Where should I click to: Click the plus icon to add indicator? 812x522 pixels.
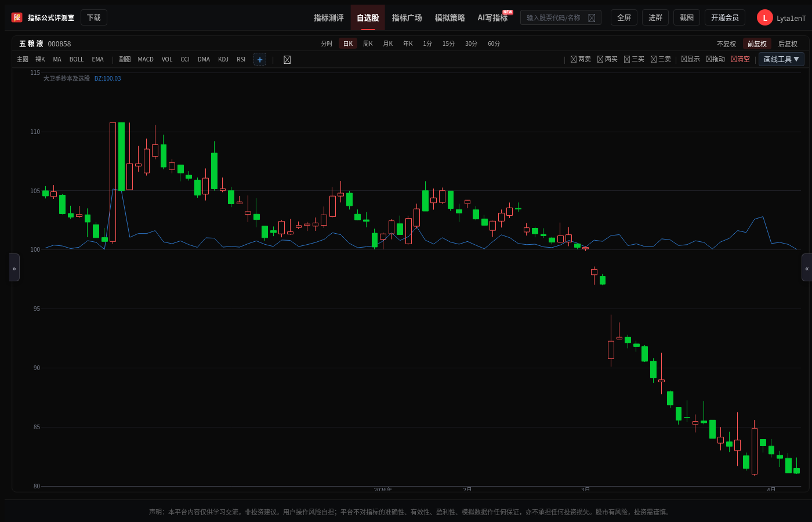click(x=260, y=60)
